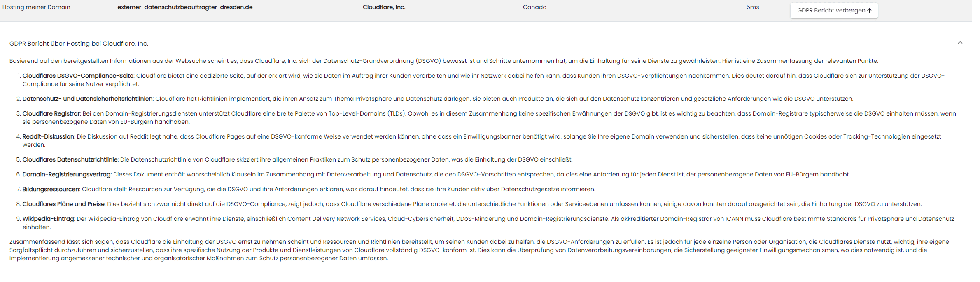Click the Canada location cell
Image resolution: width=980 pixels, height=282 pixels.
[x=534, y=7]
